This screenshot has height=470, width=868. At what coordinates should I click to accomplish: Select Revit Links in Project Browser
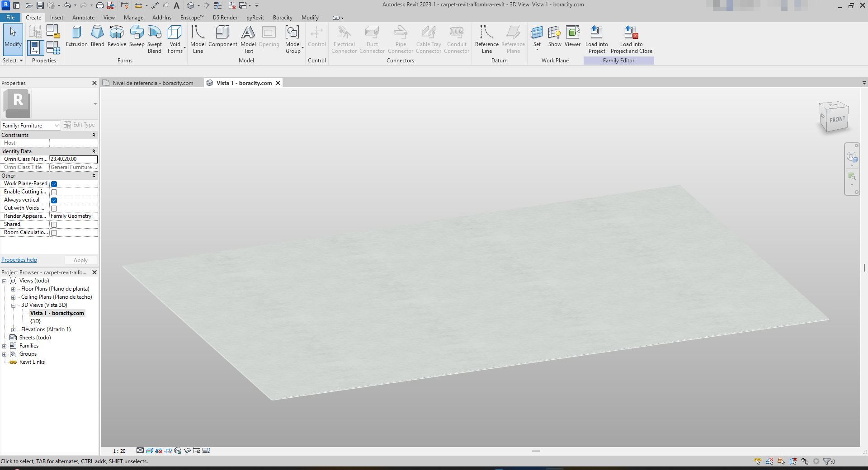click(32, 362)
